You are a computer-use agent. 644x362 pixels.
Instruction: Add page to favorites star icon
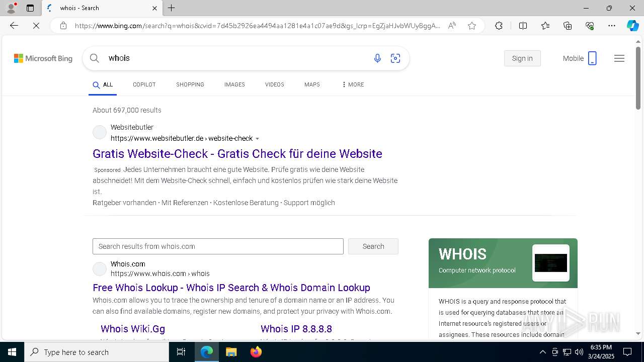point(472,26)
